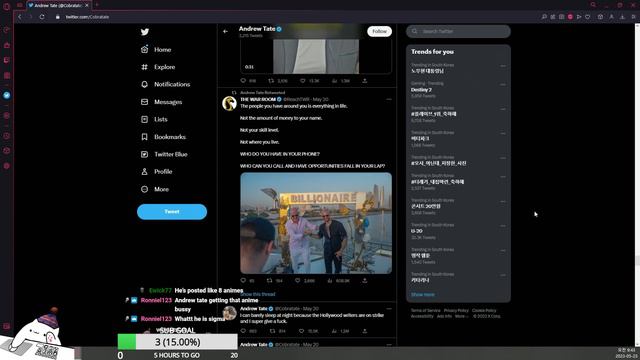Image resolution: width=640 pixels, height=360 pixels.
Task: Click the tab search magnifier icon
Action: pyautogui.click(x=593, y=5)
